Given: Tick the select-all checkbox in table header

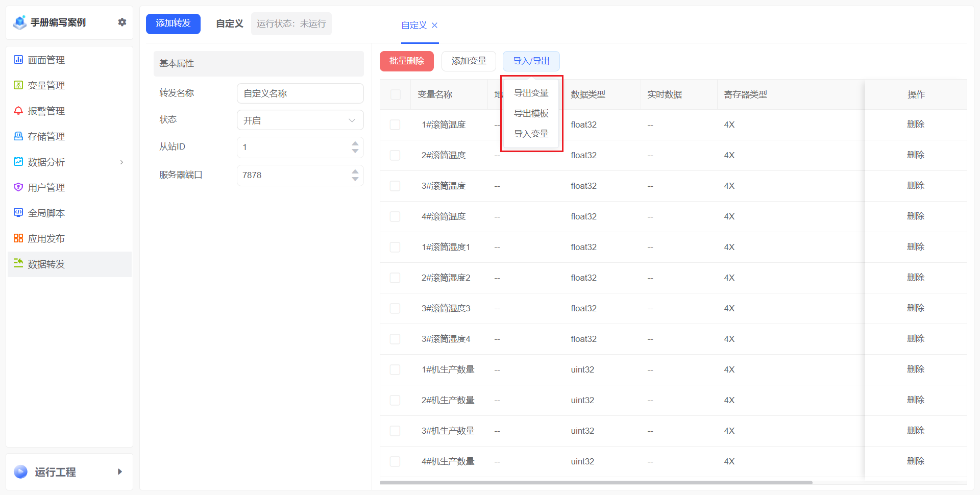Looking at the screenshot, I should point(396,94).
